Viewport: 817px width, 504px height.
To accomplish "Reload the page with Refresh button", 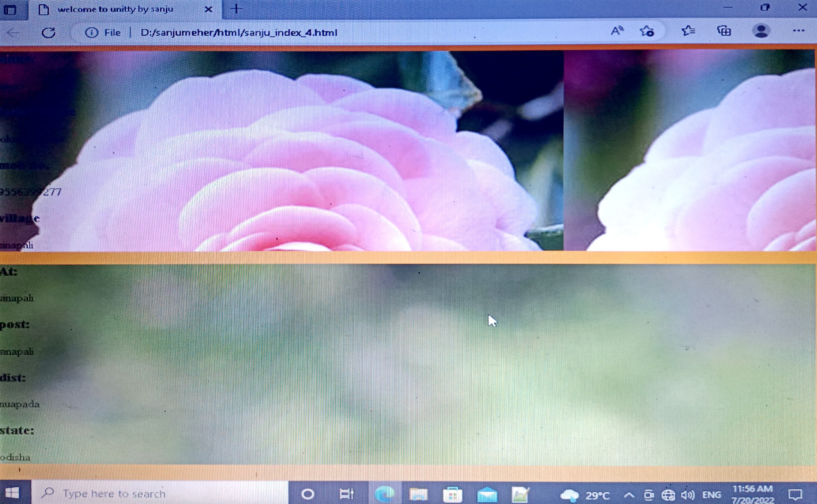I will (48, 33).
